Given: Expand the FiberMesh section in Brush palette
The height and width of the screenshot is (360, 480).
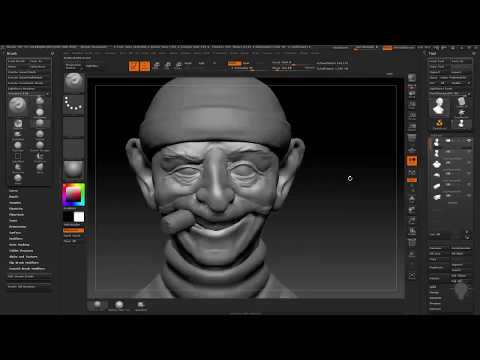Looking at the screenshot, I should coord(16,215).
